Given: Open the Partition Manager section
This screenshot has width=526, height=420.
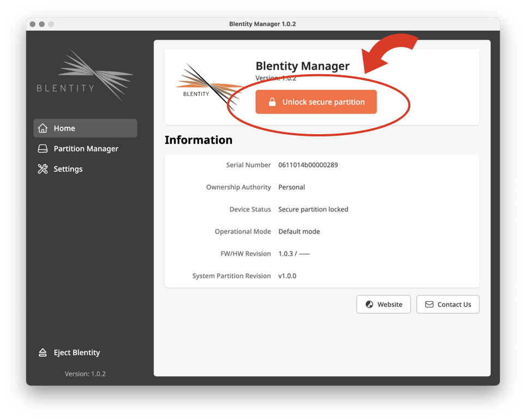Looking at the screenshot, I should (x=85, y=148).
